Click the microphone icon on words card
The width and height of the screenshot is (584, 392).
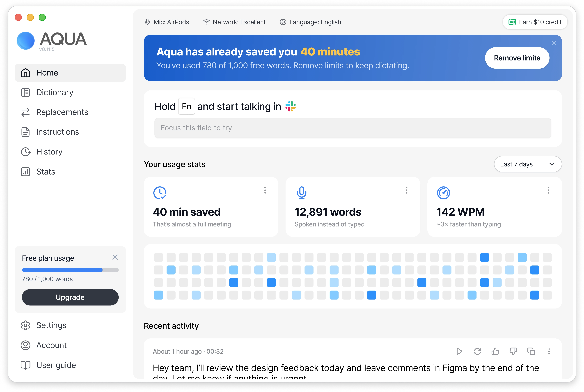point(302,193)
